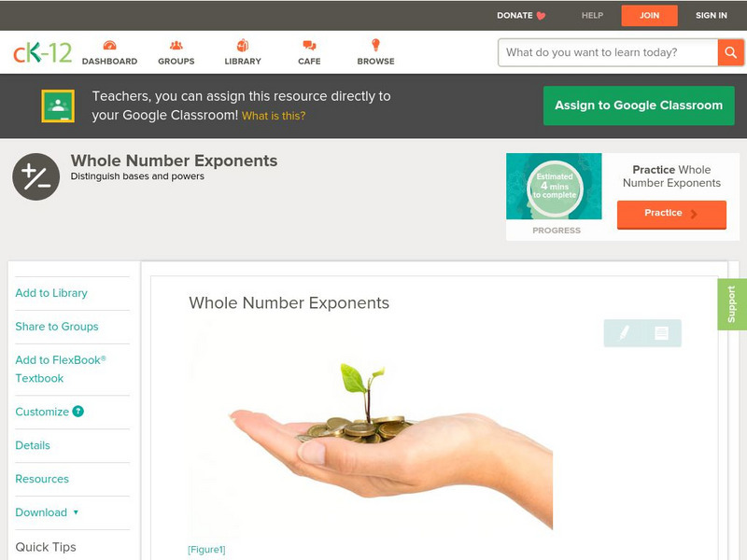Viewport: 747px width, 560px height.
Task: Start the orange Practice button
Action: click(x=671, y=214)
